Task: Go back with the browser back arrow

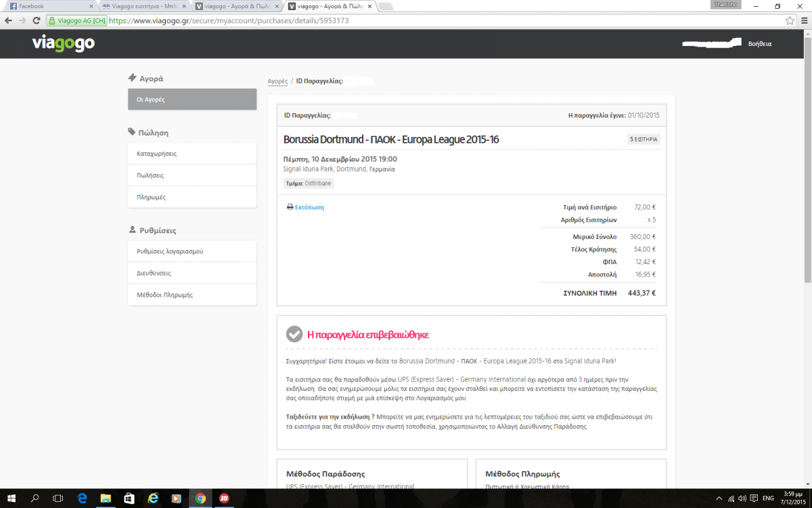Action: click(x=9, y=21)
